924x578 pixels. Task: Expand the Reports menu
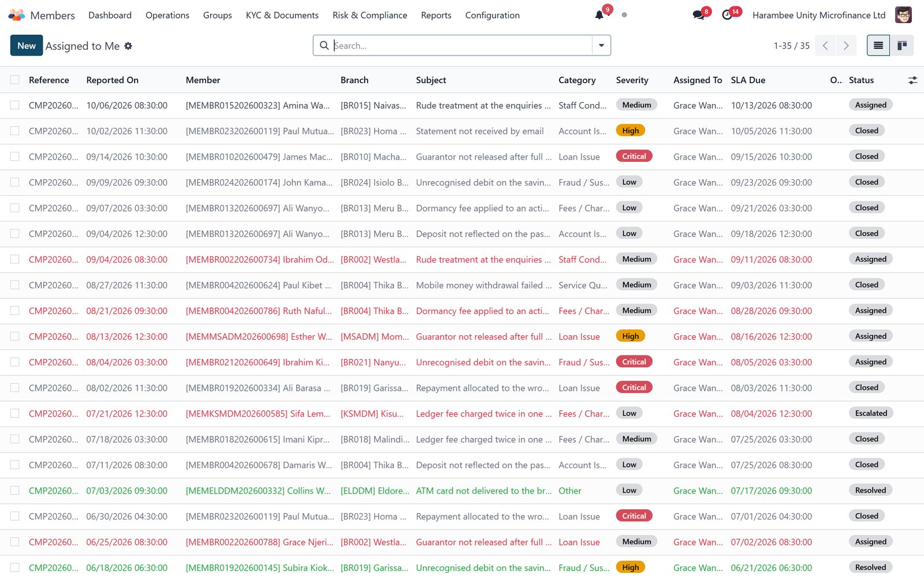tap(436, 15)
